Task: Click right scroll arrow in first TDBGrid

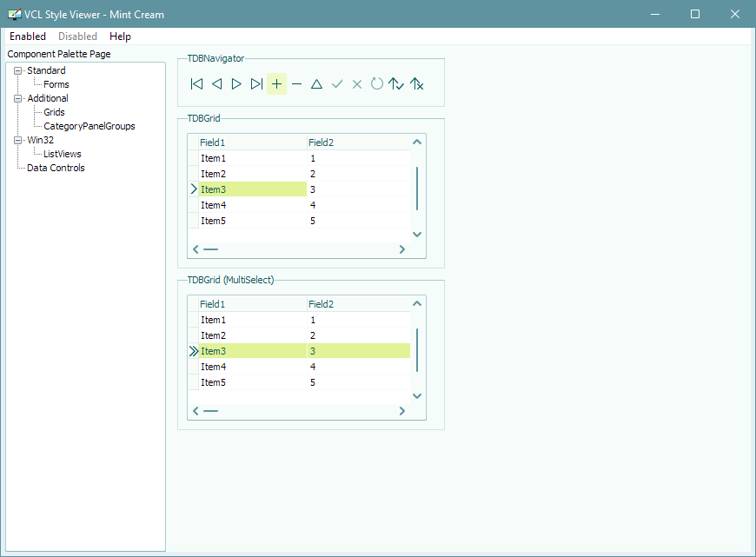Action: coord(402,249)
